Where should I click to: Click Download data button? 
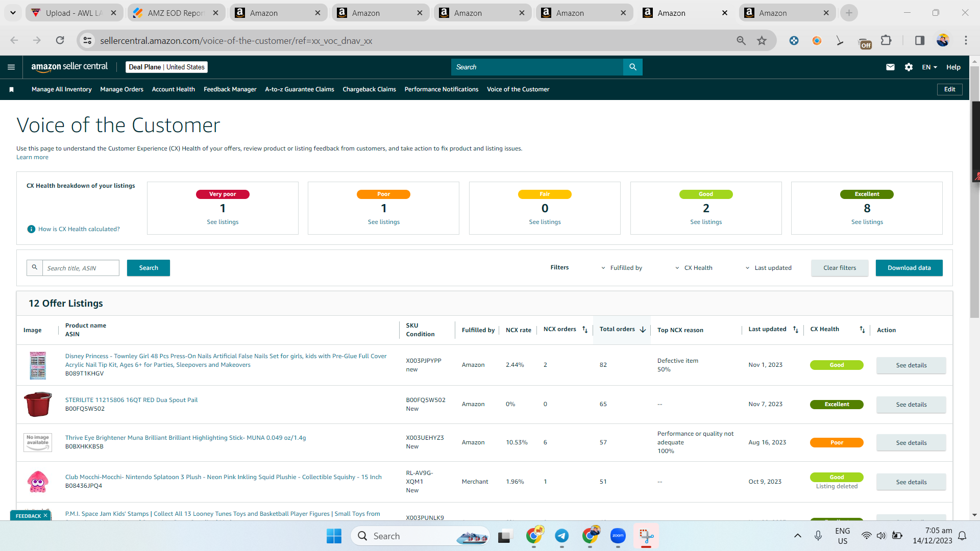click(909, 268)
